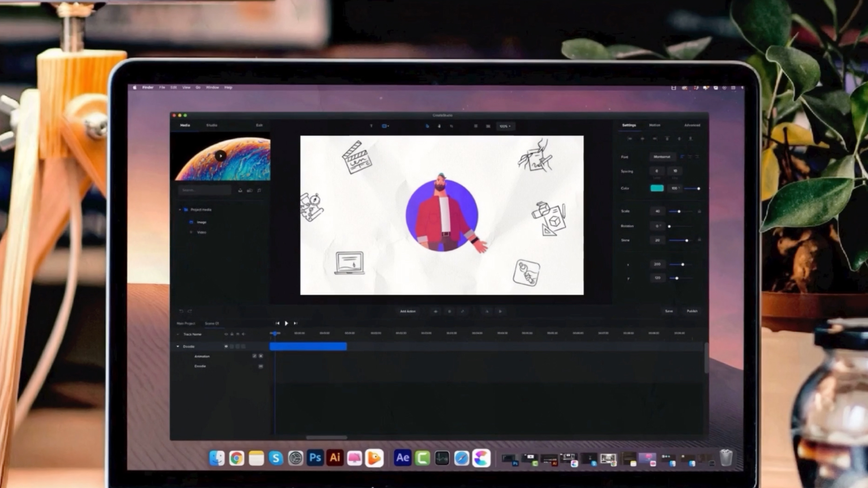This screenshot has width=868, height=488.
Task: Open Adobe Illustrator from the dock
Action: [335, 458]
